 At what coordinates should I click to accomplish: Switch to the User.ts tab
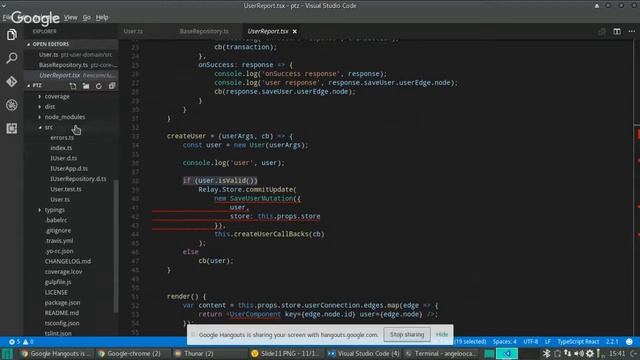click(133, 31)
